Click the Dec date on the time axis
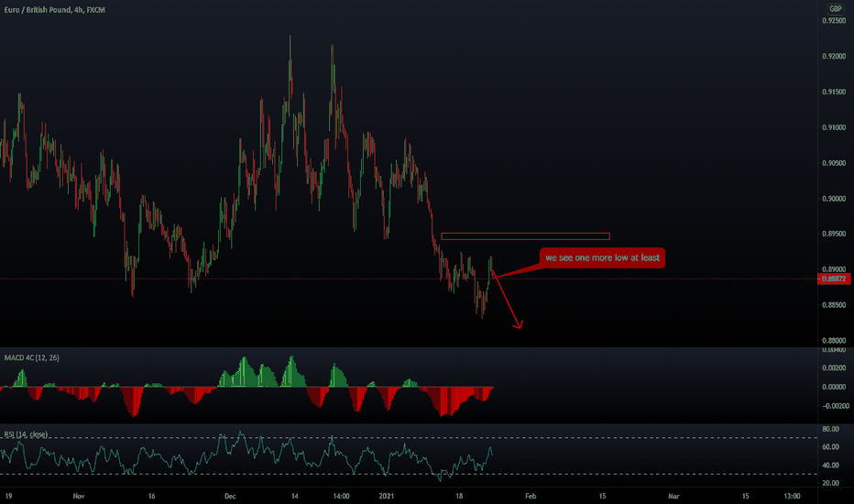The height and width of the screenshot is (504, 854). point(230,496)
